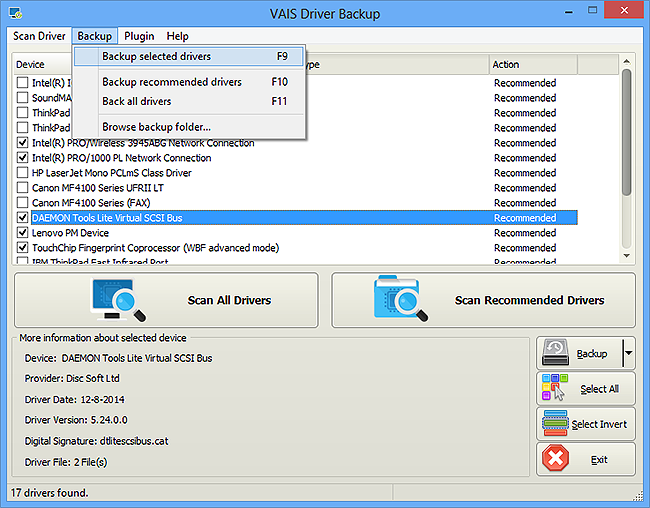Select the HP LaserJet Mono PCLmS row text
650x508 pixels.
[112, 173]
